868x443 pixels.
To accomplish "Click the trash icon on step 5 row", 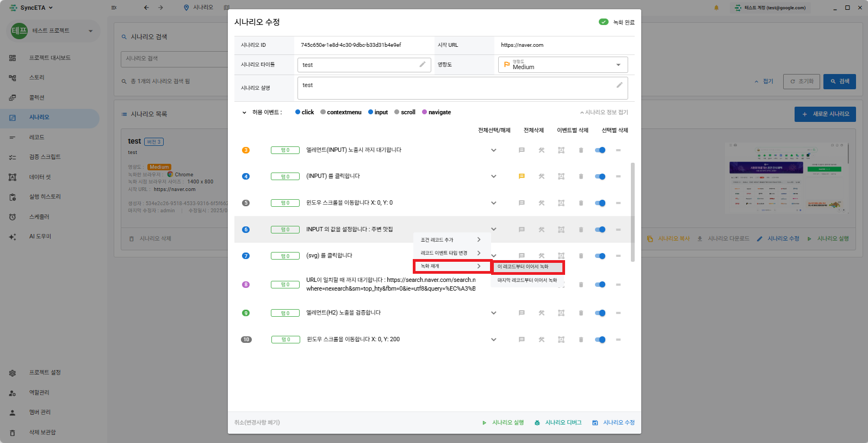I will 581,203.
